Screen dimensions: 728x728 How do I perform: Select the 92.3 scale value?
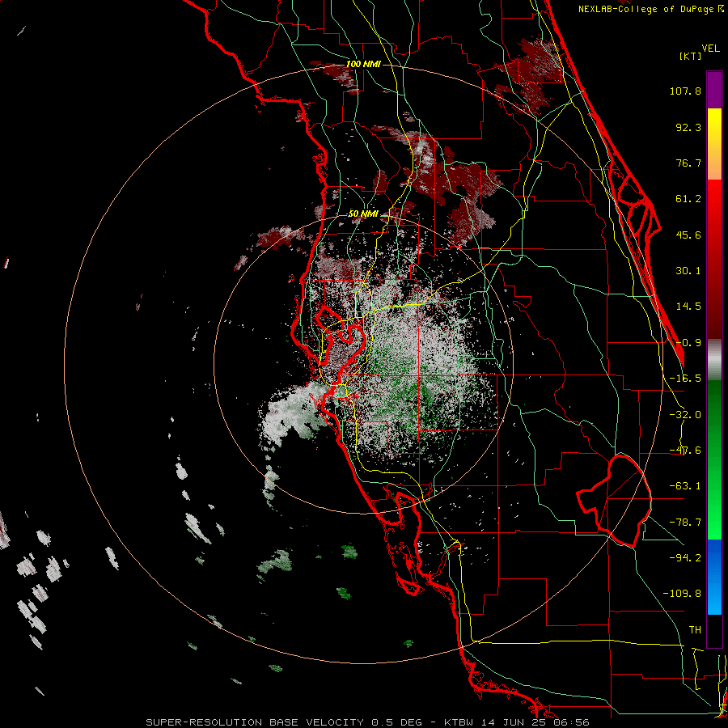click(x=688, y=127)
